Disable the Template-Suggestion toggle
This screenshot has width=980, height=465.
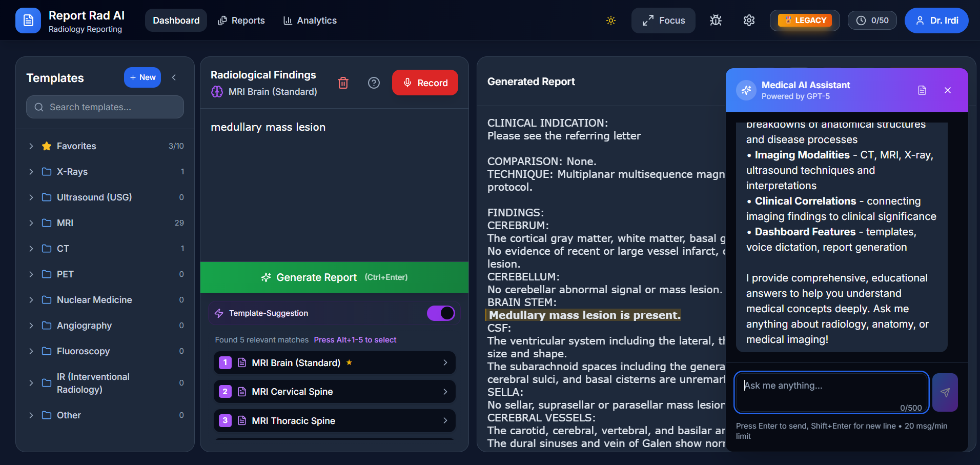[441, 313]
